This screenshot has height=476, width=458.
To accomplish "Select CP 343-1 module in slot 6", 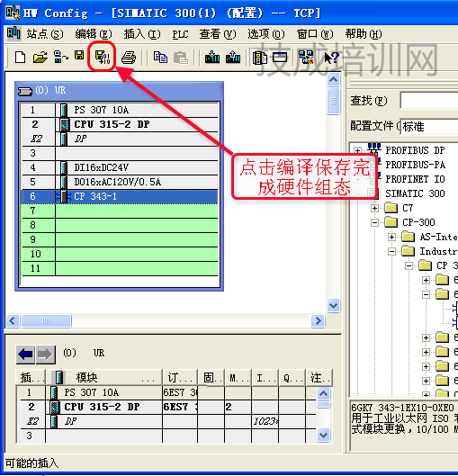I will 120,196.
